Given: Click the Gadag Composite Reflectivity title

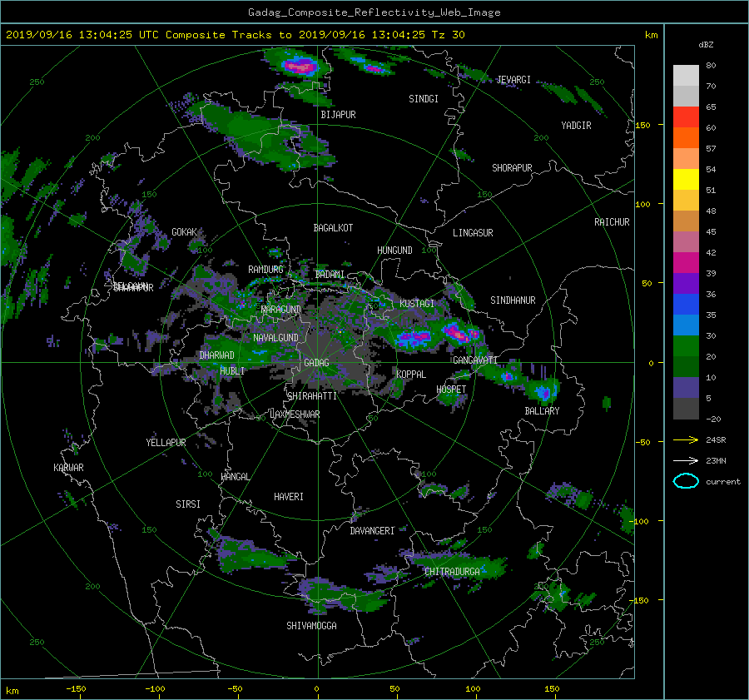Looking at the screenshot, I should pos(374,12).
